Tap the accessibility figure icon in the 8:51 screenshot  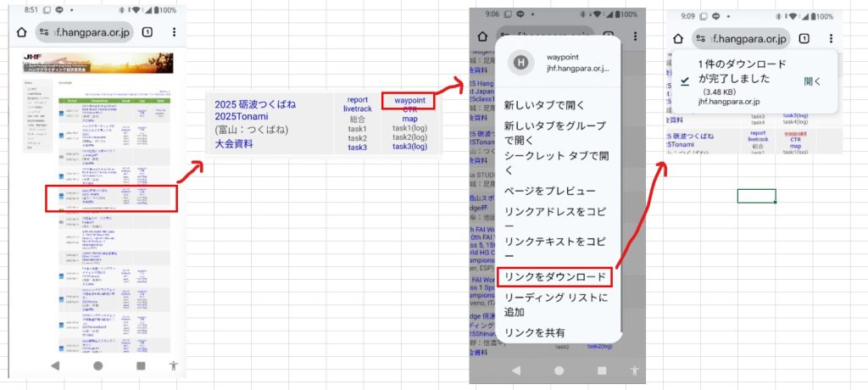(174, 365)
